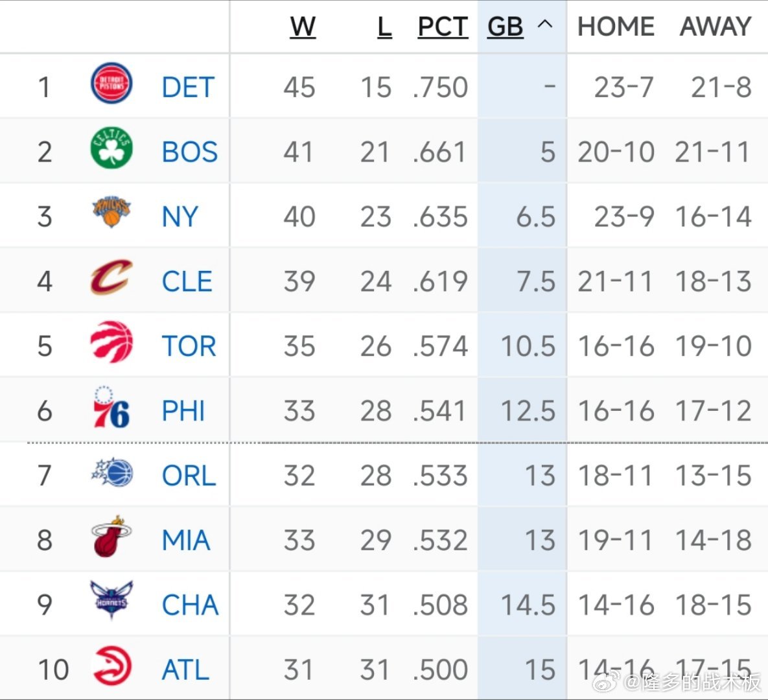The image size is (768, 700).
Task: Click the Detroit Pistons logo
Action: tap(111, 85)
